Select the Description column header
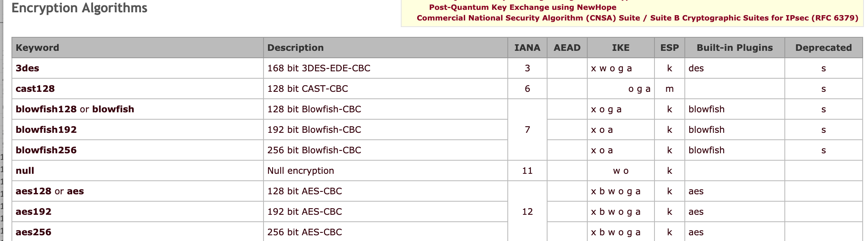The height and width of the screenshot is (241, 868). (x=295, y=48)
